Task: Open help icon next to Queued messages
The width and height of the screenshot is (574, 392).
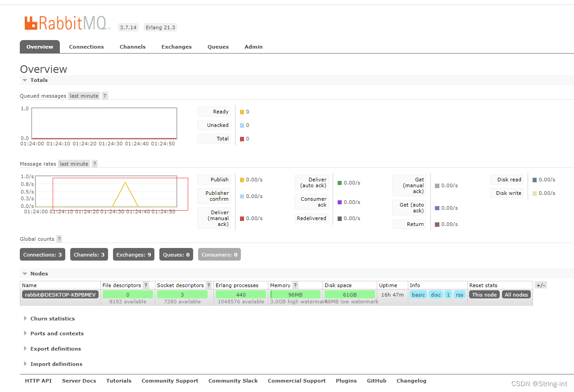Action: coord(105,96)
